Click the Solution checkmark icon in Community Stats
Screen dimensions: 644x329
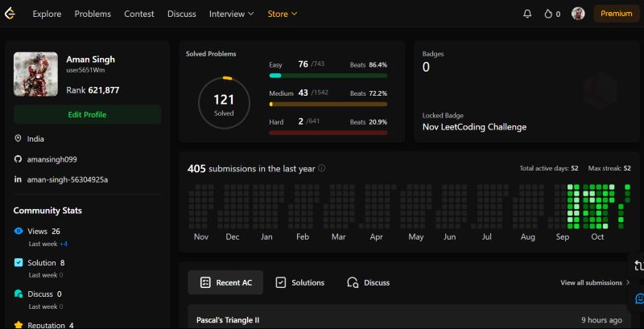click(19, 262)
